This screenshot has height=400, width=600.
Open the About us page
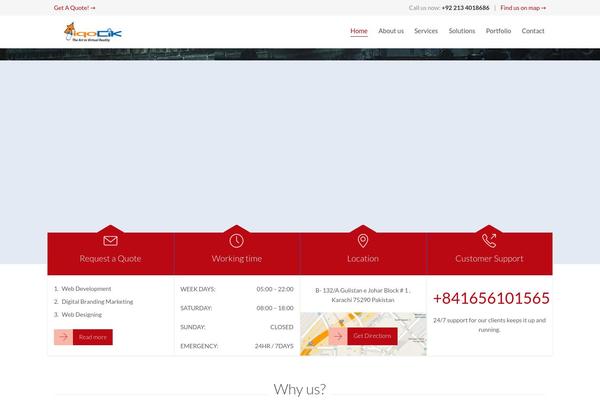(x=391, y=31)
